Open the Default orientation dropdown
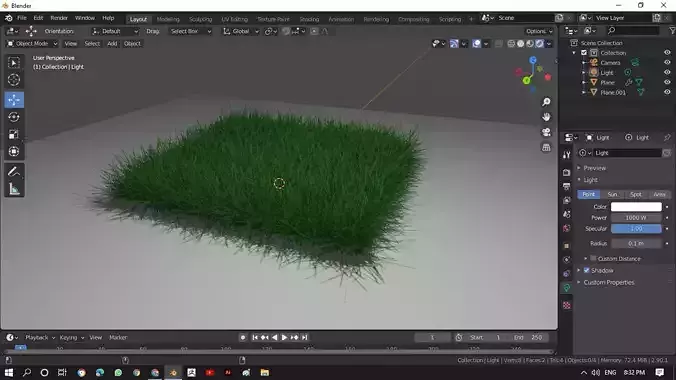The width and height of the screenshot is (676, 380). [x=115, y=31]
